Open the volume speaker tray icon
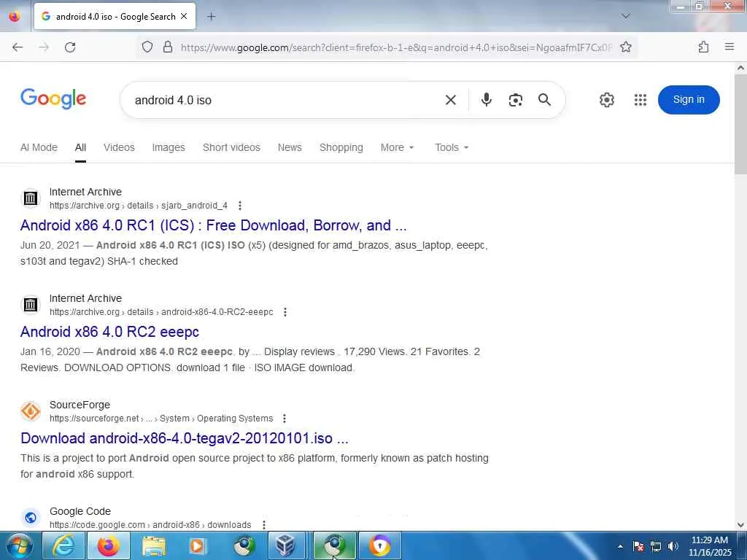 tap(673, 546)
